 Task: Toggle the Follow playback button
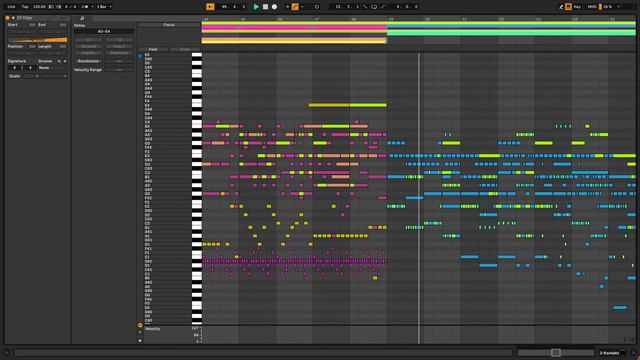pos(210,7)
